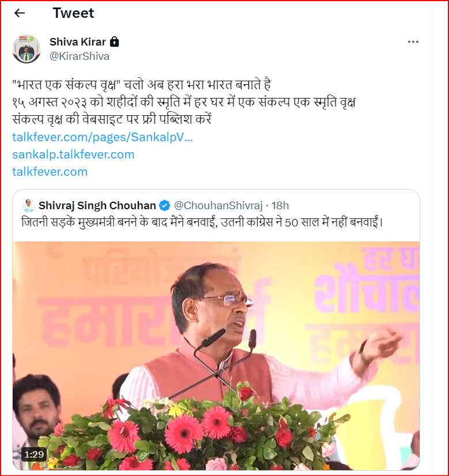449x476 pixels.
Task: Open the @ChouhanShivraj handle
Action: [218, 206]
